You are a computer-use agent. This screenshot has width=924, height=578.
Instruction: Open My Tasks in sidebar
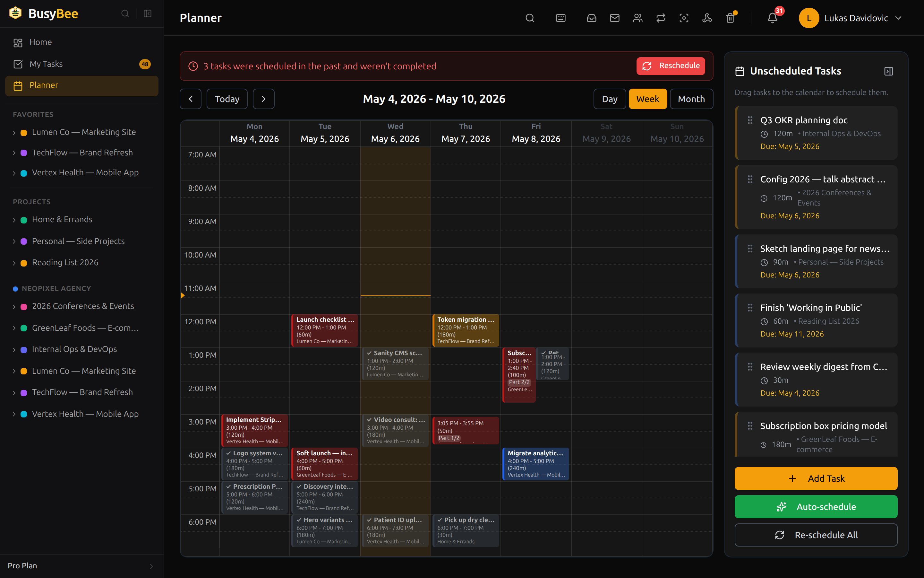point(82,64)
